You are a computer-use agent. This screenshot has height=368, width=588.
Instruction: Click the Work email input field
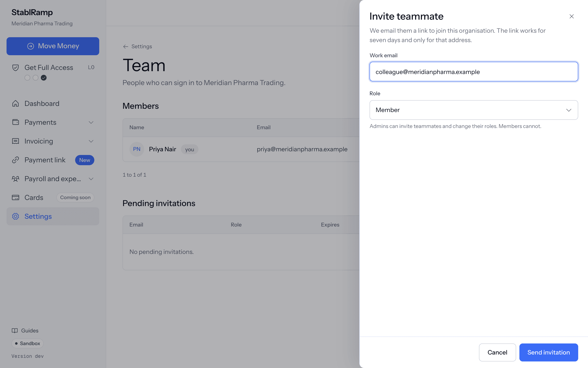[473, 72]
